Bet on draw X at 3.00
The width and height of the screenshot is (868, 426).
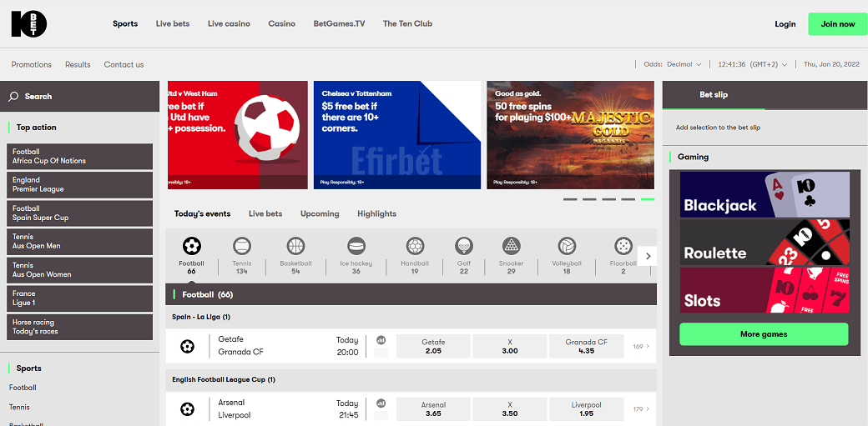(510, 346)
